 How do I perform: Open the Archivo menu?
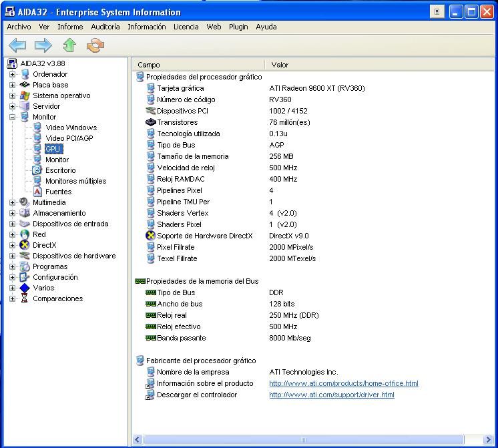coord(19,27)
